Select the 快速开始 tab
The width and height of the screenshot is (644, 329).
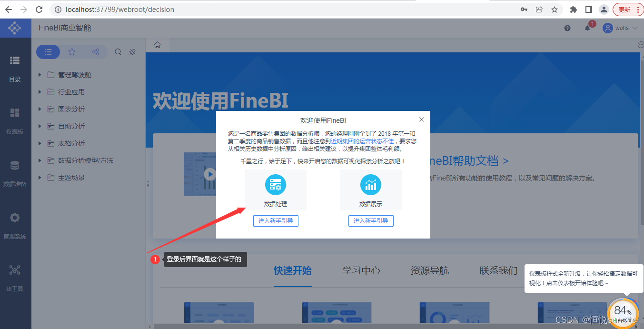293,271
